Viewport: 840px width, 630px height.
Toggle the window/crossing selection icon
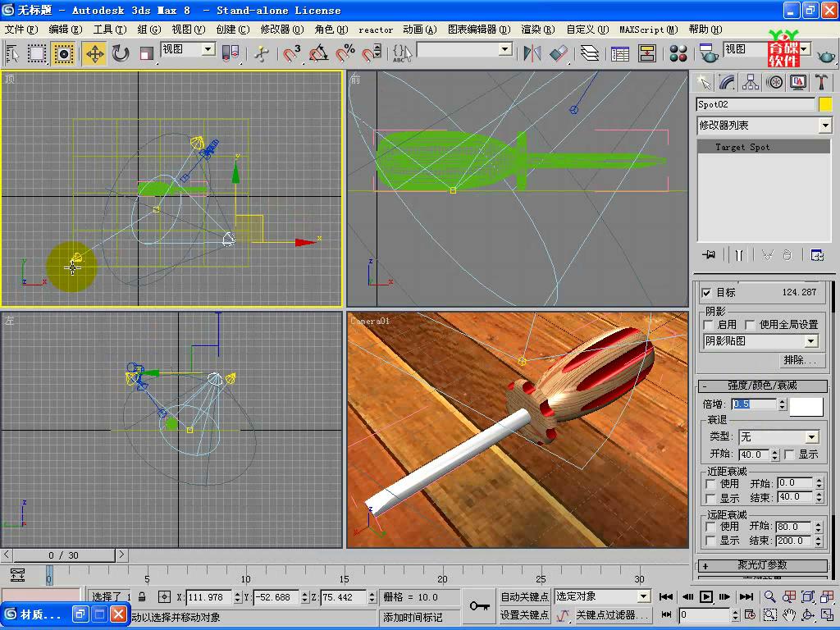click(x=63, y=53)
